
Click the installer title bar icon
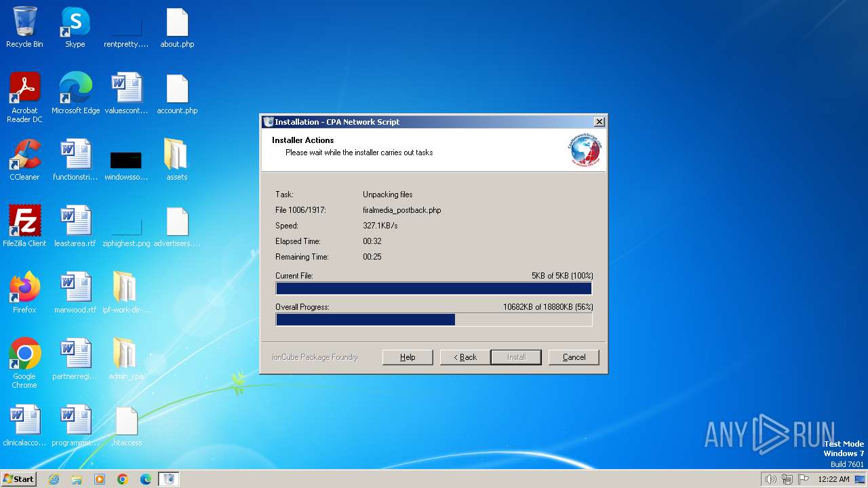(x=268, y=122)
